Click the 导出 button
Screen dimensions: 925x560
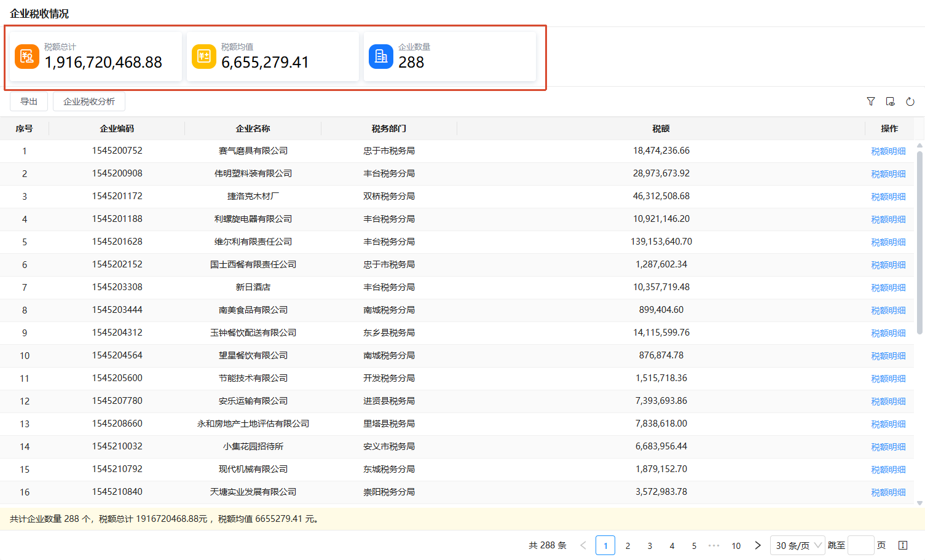coord(29,101)
